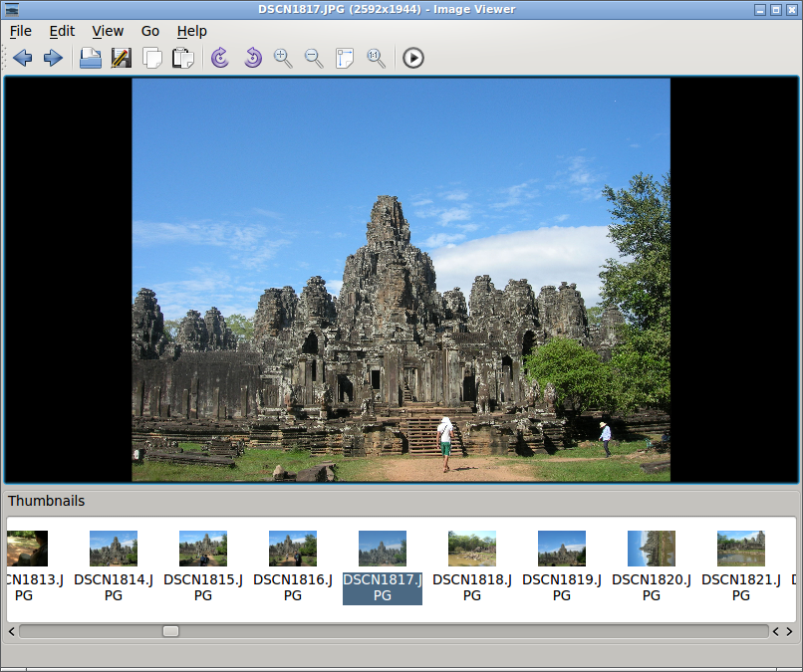
Task: Open a file using the toolbar icon
Action: click(91, 58)
